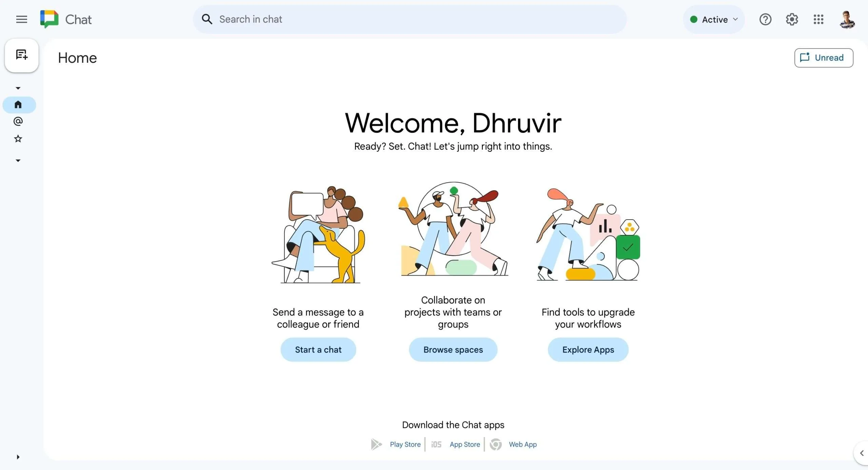The image size is (868, 470).
Task: Open the Play Store link
Action: pyautogui.click(x=405, y=445)
